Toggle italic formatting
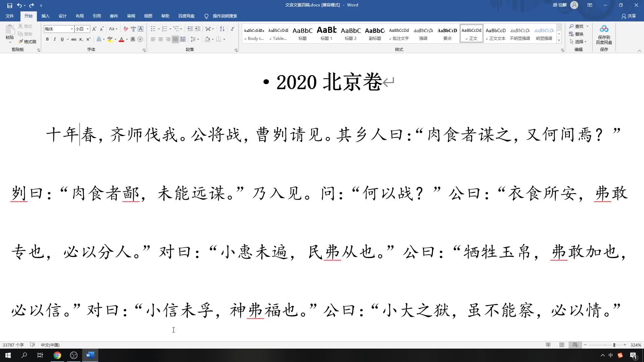 55,39
